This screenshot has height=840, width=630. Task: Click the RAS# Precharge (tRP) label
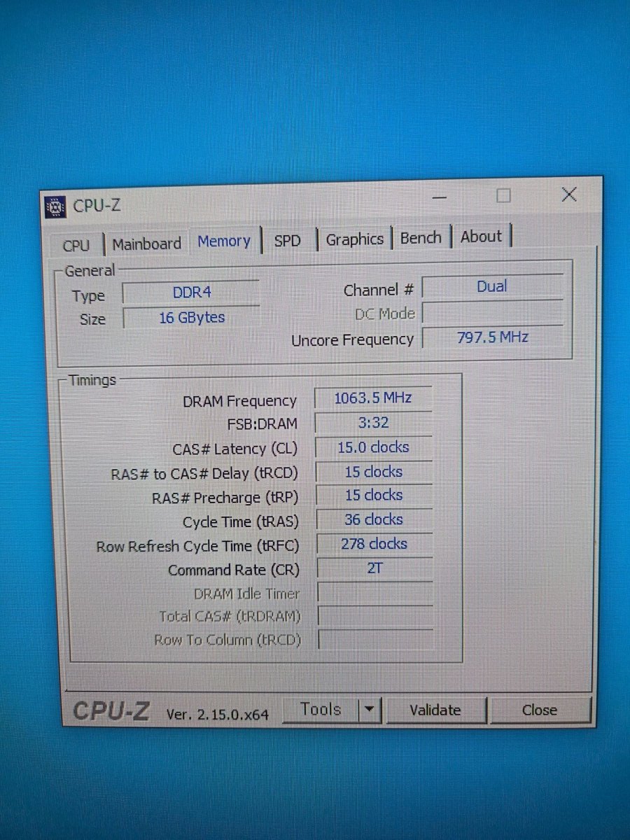[x=225, y=498]
